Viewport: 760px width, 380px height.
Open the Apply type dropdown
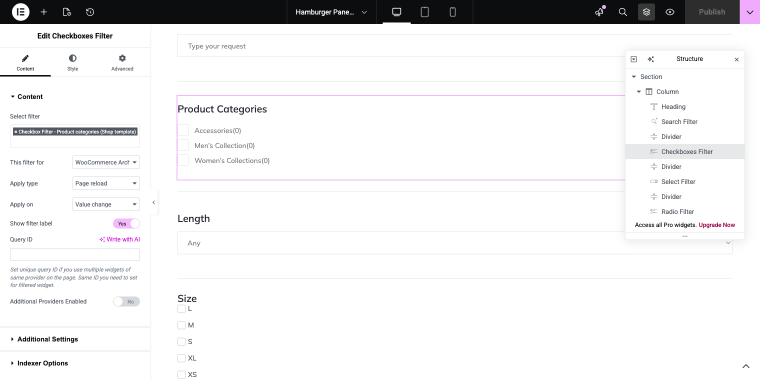tap(106, 183)
